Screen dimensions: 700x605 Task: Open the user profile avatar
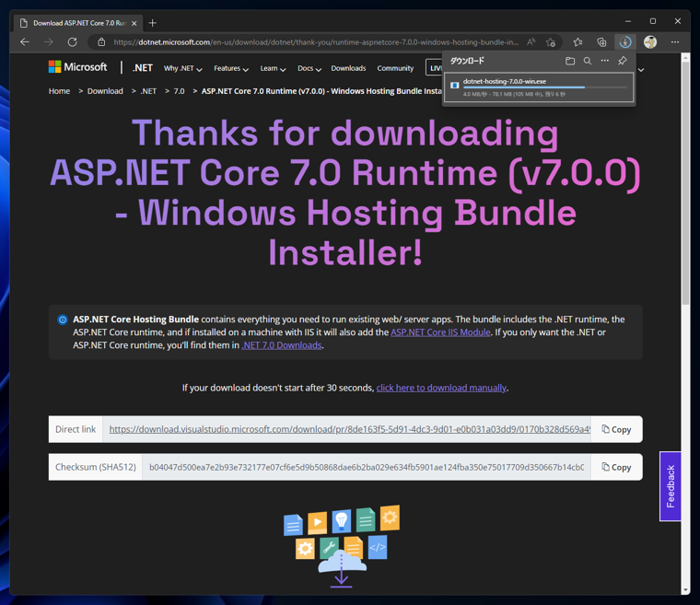pyautogui.click(x=650, y=42)
